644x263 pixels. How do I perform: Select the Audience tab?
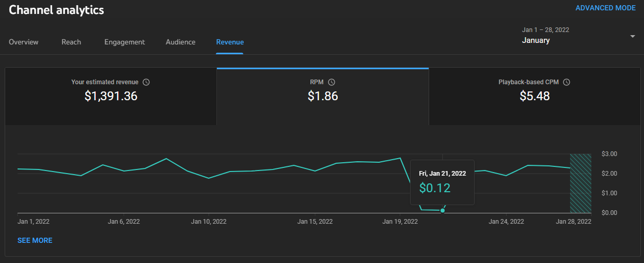[x=180, y=42]
